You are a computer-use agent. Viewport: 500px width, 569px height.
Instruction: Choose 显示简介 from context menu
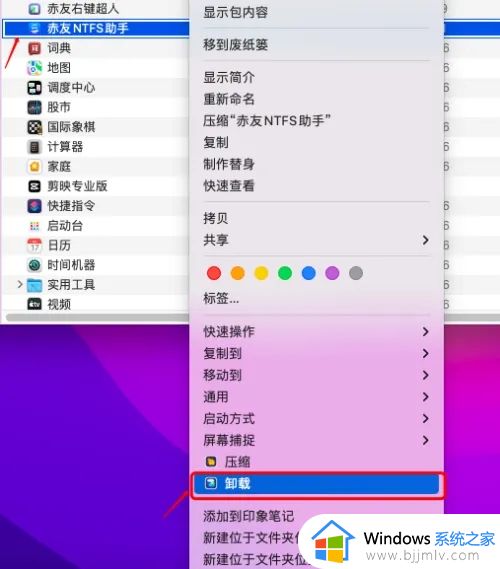point(229,77)
